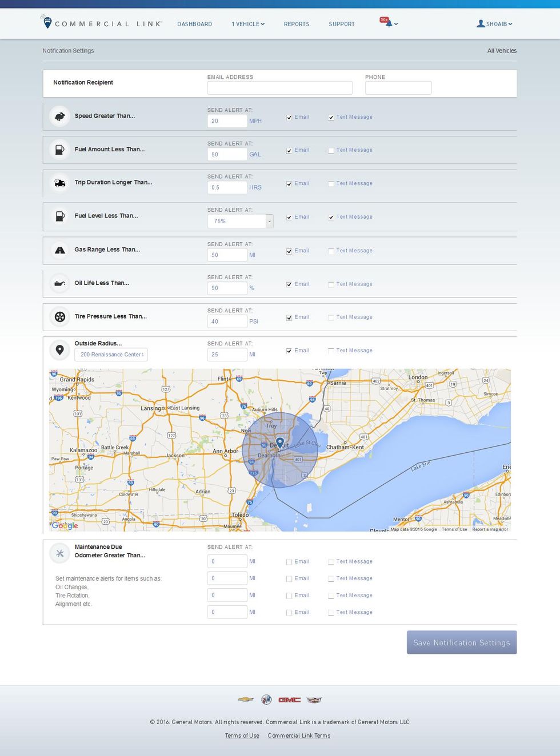Uncheck Email alert for Tire Pressure
Screen dimensions: 560x756
(289, 318)
